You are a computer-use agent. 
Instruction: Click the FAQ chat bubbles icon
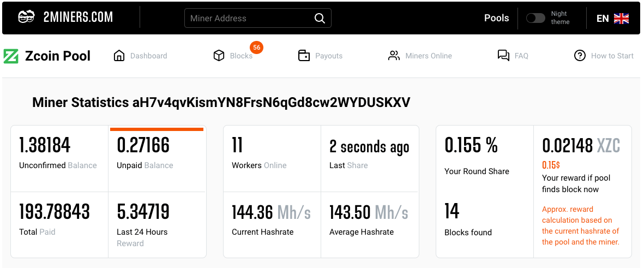pos(503,56)
